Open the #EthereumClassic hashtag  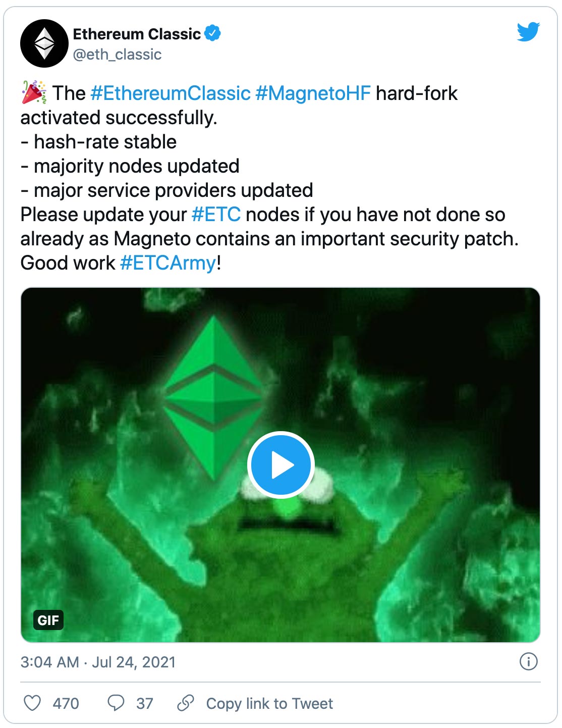(171, 93)
